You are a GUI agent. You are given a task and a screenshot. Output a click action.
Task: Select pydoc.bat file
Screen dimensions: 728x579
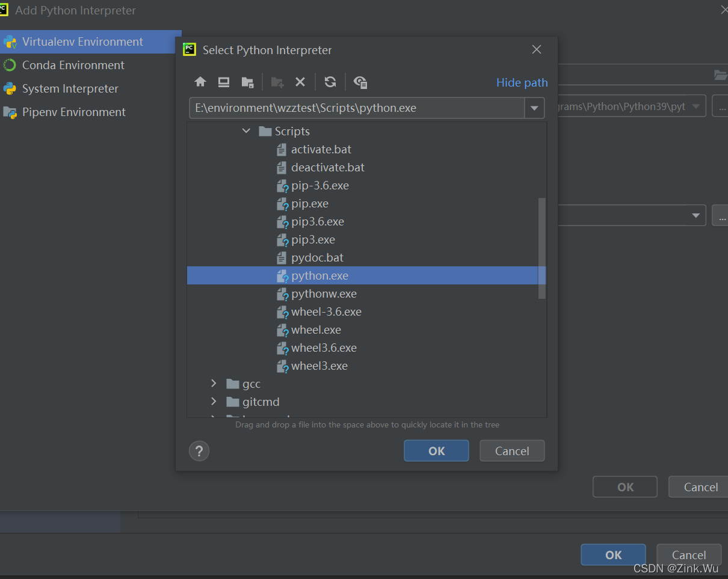click(318, 257)
